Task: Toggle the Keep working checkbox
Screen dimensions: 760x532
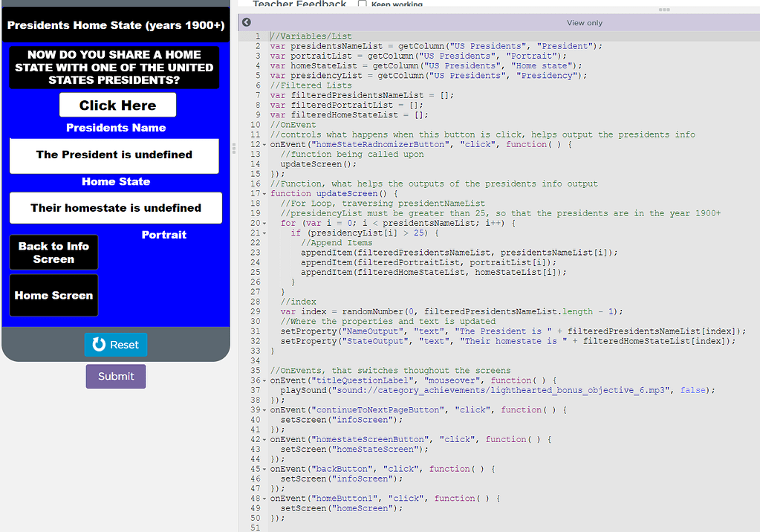Action: point(362,4)
